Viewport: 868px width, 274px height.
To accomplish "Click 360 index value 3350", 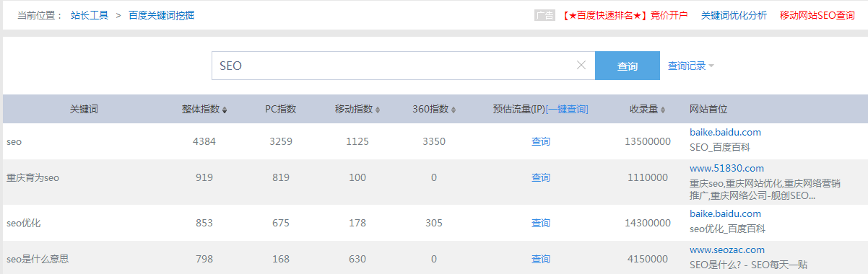I will [434, 142].
